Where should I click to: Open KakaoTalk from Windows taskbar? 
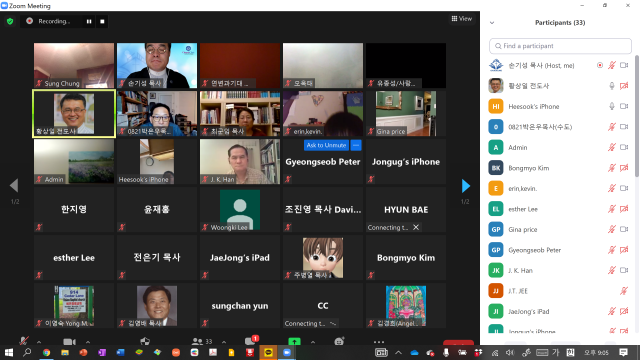tap(268, 353)
